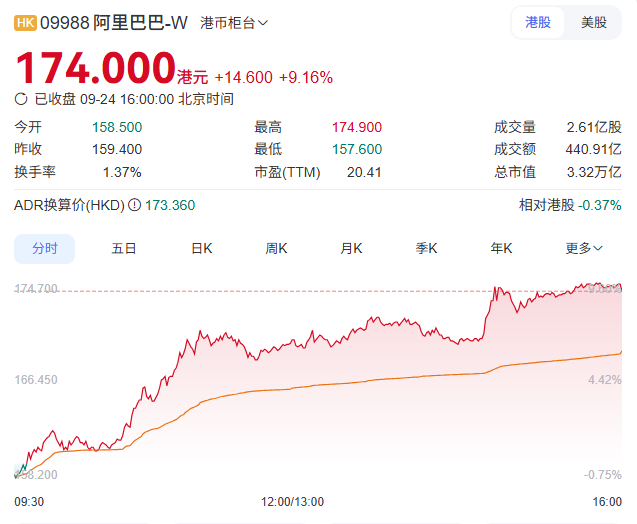Select the 分时 chart tab
This screenshot has width=637, height=524.
(x=45, y=248)
